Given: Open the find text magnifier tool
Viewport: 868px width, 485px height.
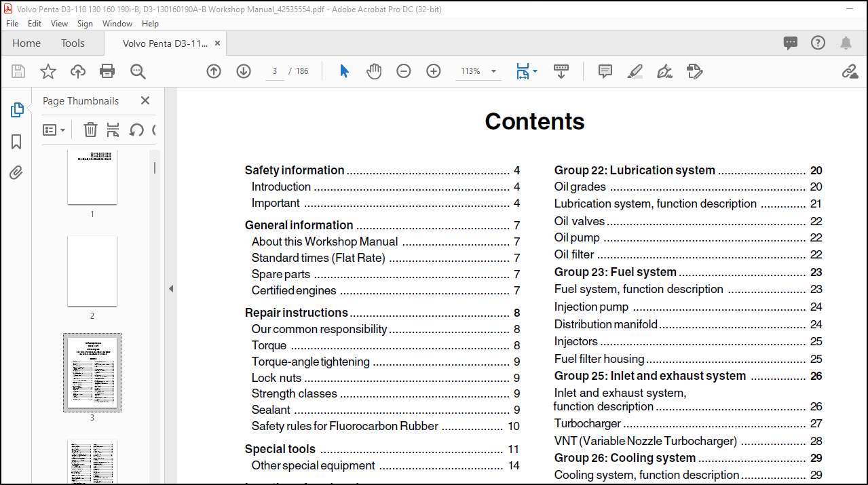Looking at the screenshot, I should [138, 71].
